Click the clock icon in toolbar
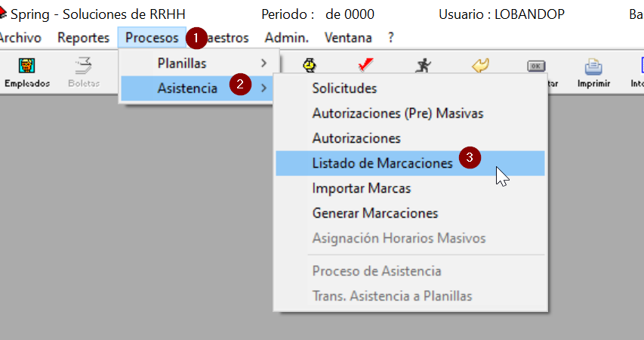Screen dimensions: 644x340 [310, 66]
